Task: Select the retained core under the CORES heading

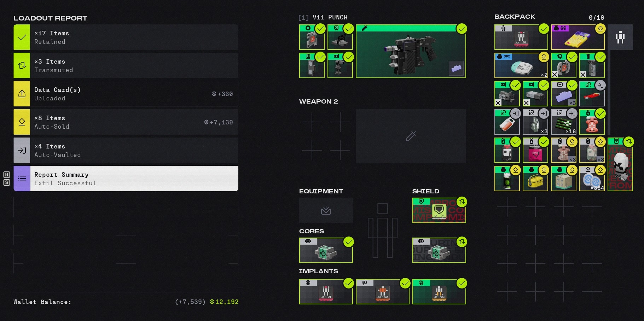Action: 326,250
